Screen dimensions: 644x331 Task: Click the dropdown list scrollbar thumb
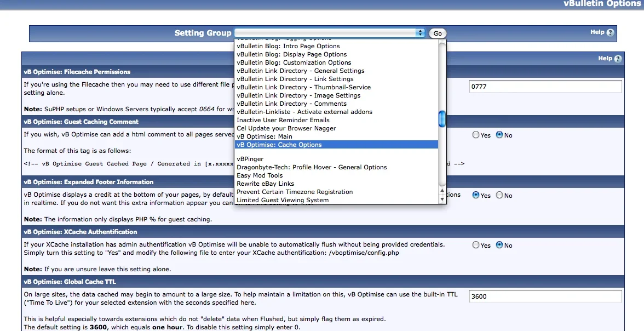point(442,119)
